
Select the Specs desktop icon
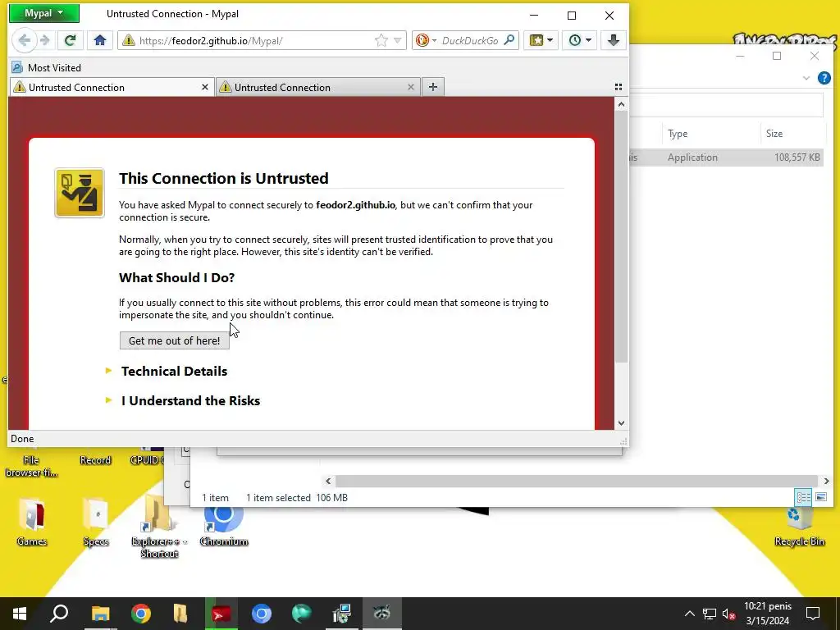(96, 522)
